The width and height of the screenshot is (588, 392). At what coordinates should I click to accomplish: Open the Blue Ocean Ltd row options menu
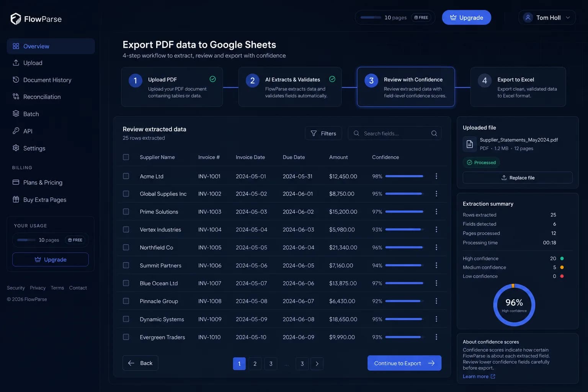[436, 283]
